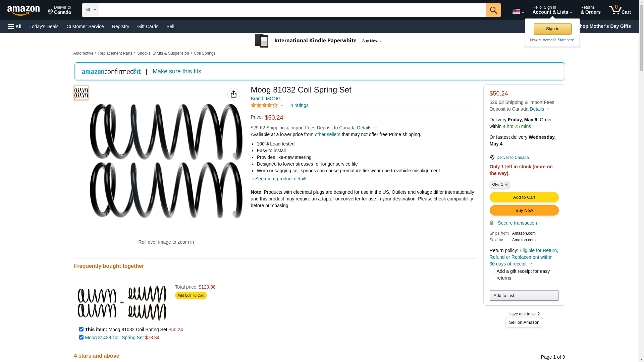Open the hamburger All menu
The image size is (644, 362).
tap(15, 26)
